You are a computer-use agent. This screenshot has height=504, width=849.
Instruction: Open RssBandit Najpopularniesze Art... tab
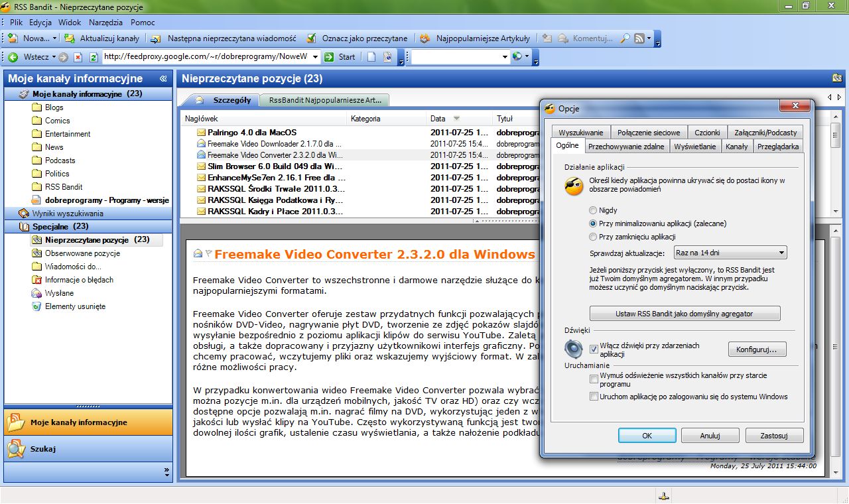pos(324,101)
